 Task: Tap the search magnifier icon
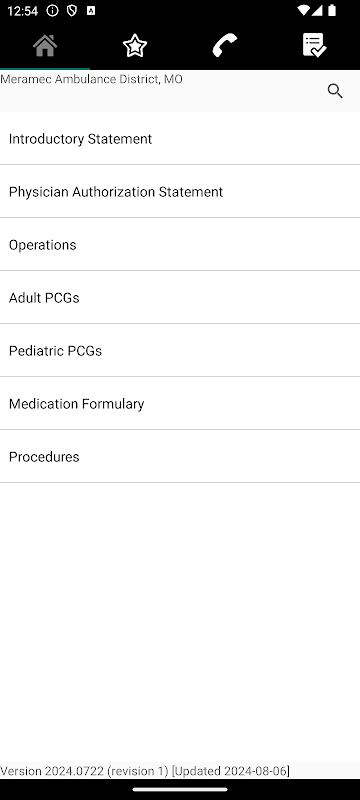pyautogui.click(x=335, y=91)
